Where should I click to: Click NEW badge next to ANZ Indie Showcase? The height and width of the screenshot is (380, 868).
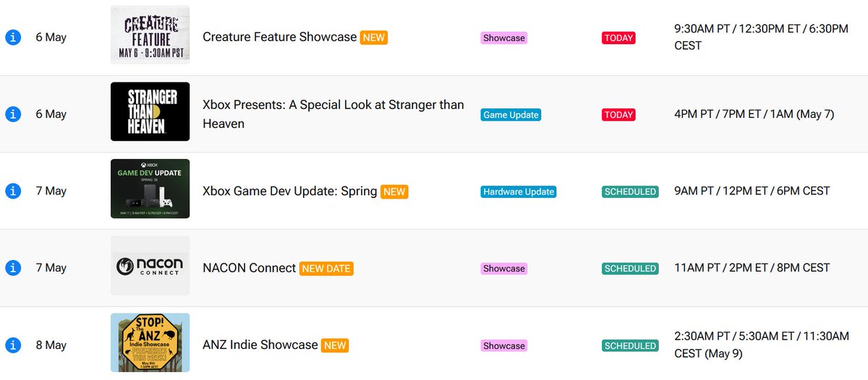[335, 345]
